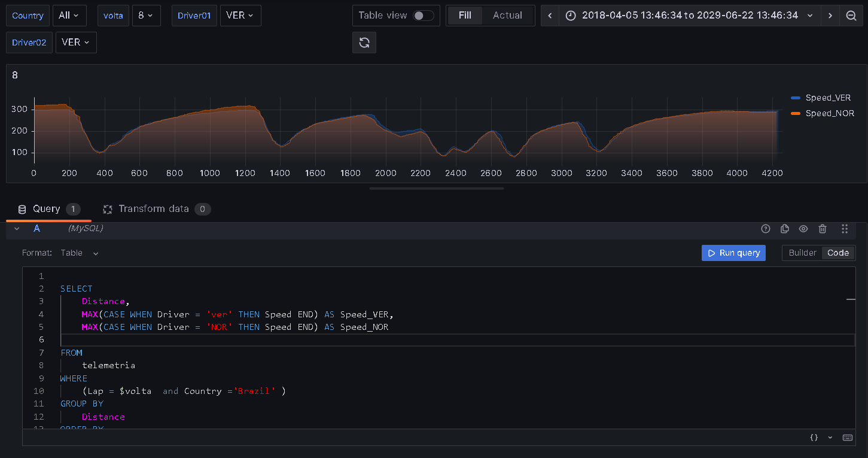The height and width of the screenshot is (458, 868).
Task: Open the Format Table dropdown
Action: click(78, 253)
